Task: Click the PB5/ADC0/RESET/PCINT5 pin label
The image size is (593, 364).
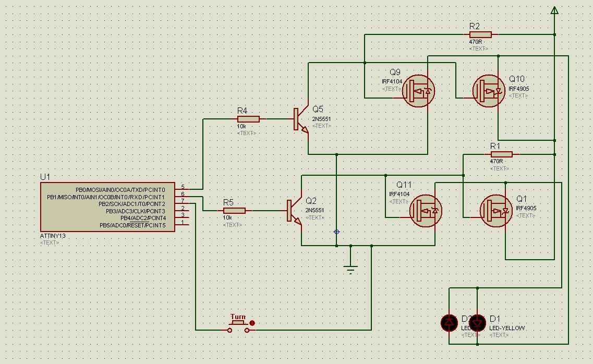Action: point(132,225)
